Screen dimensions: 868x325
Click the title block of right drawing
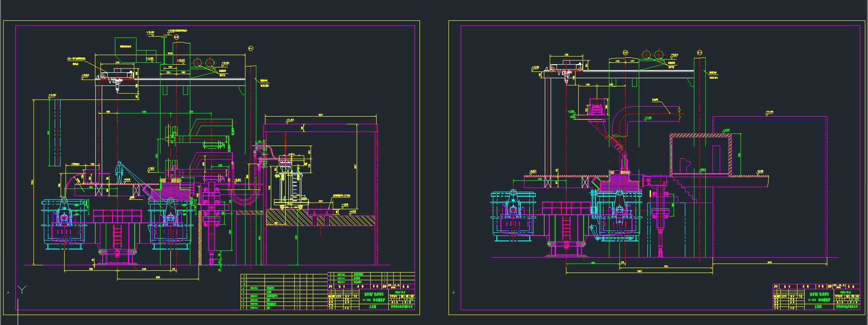click(816, 297)
